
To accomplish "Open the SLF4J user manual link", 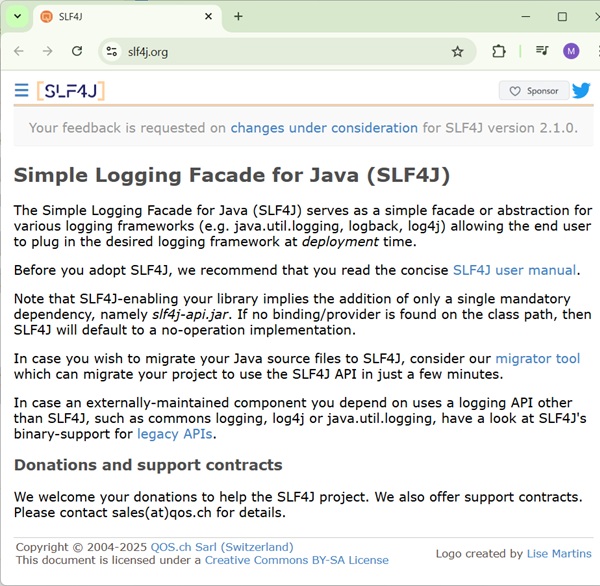I will pos(514,270).
